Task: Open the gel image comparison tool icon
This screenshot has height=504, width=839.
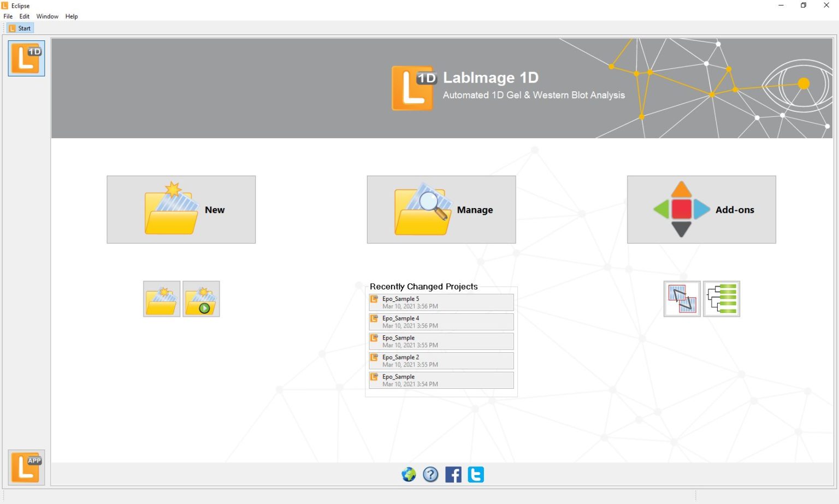Action: [682, 299]
